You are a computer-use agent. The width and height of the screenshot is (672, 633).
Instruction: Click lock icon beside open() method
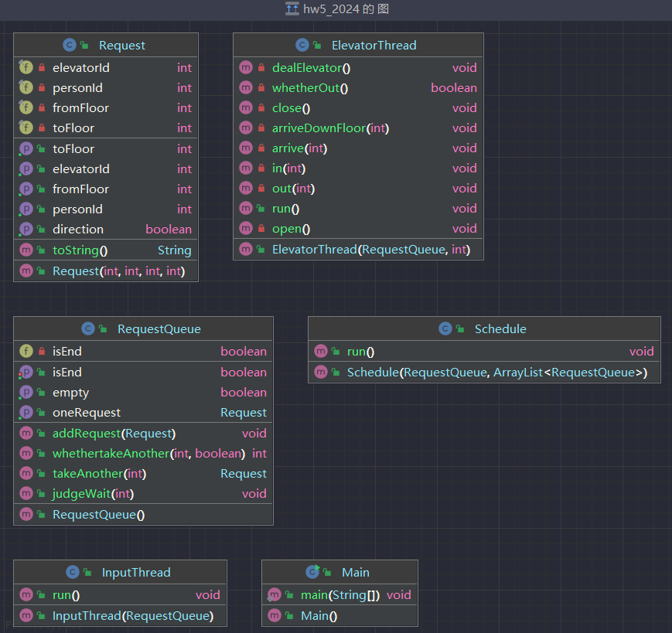click(261, 228)
